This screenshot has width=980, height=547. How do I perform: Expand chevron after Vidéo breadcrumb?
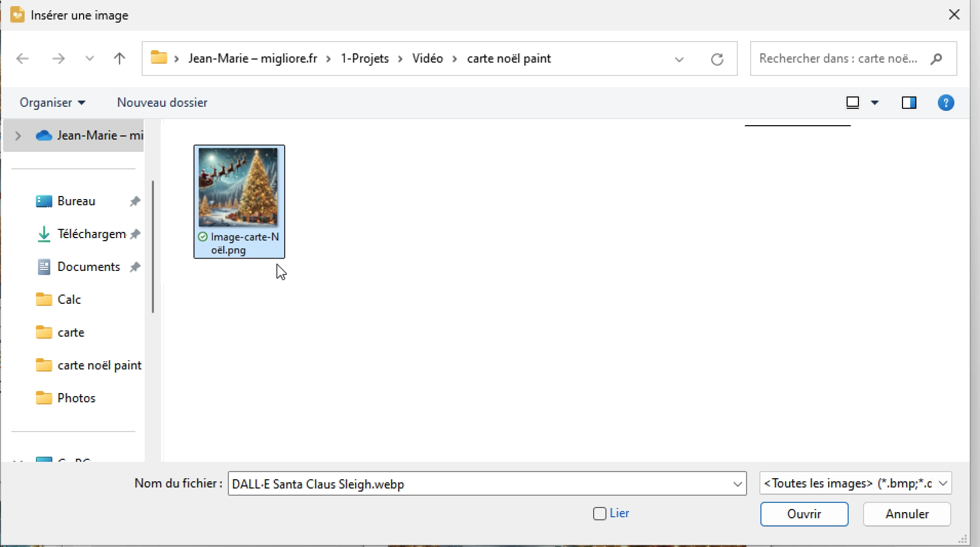455,59
